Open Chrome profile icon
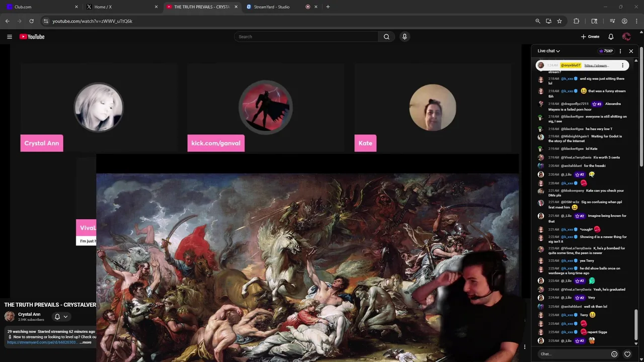Image resolution: width=644 pixels, height=362 pixels. tap(624, 21)
